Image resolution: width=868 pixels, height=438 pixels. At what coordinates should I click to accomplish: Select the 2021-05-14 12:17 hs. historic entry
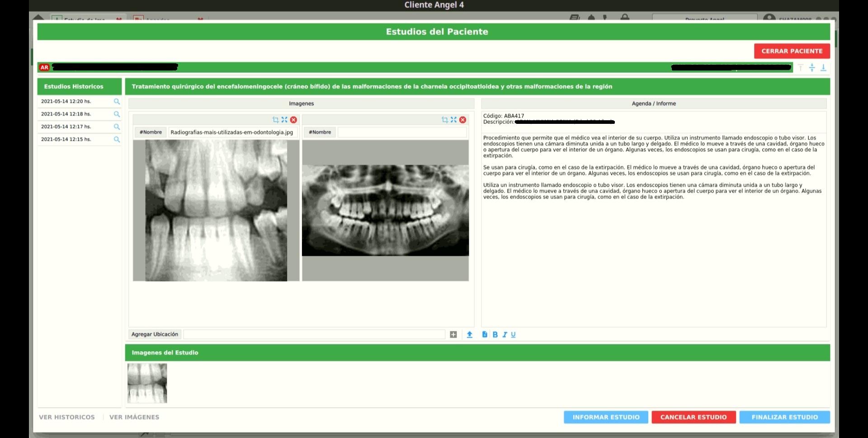pyautogui.click(x=66, y=127)
